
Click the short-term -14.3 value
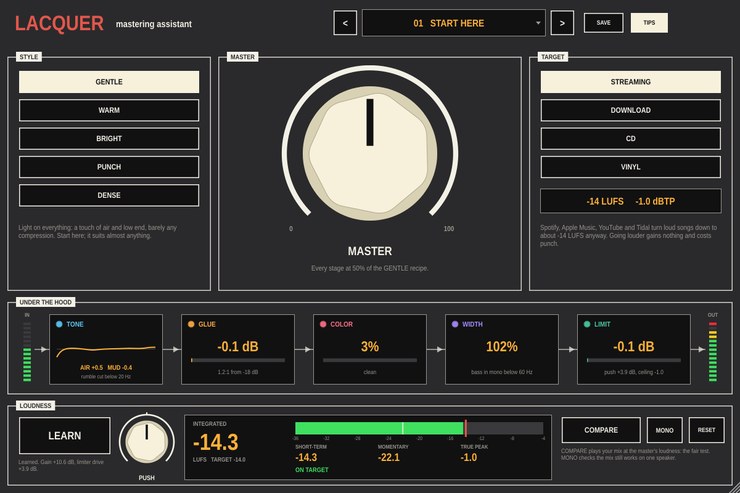tap(306, 457)
